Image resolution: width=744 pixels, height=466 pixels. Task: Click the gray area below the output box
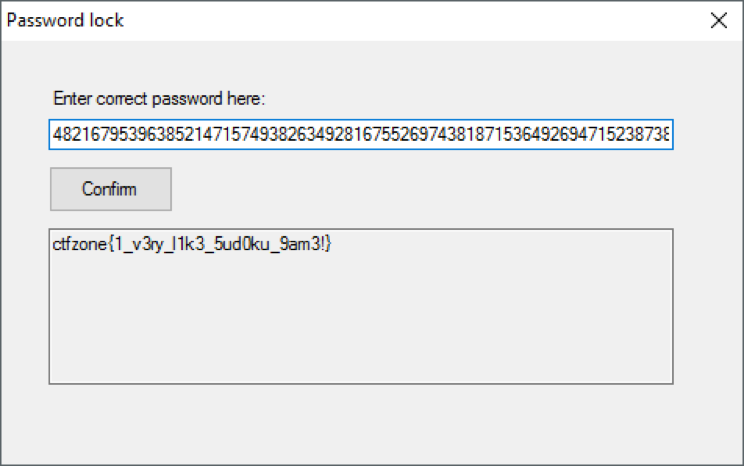pos(361,420)
